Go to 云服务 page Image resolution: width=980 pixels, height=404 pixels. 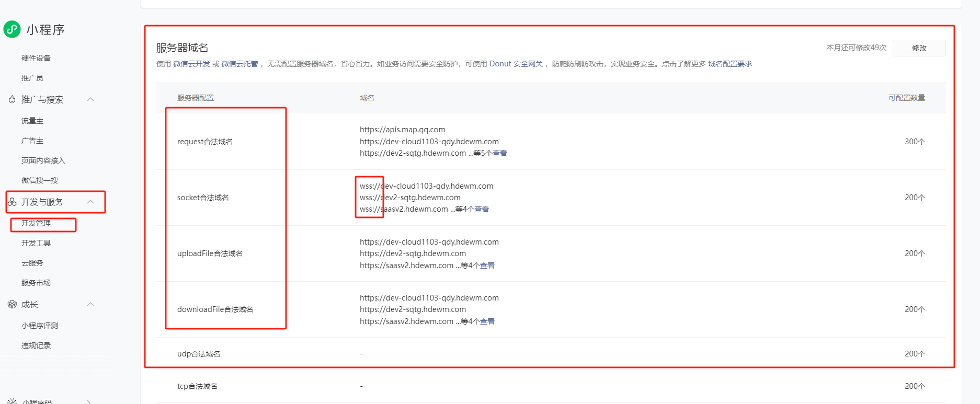coord(32,263)
